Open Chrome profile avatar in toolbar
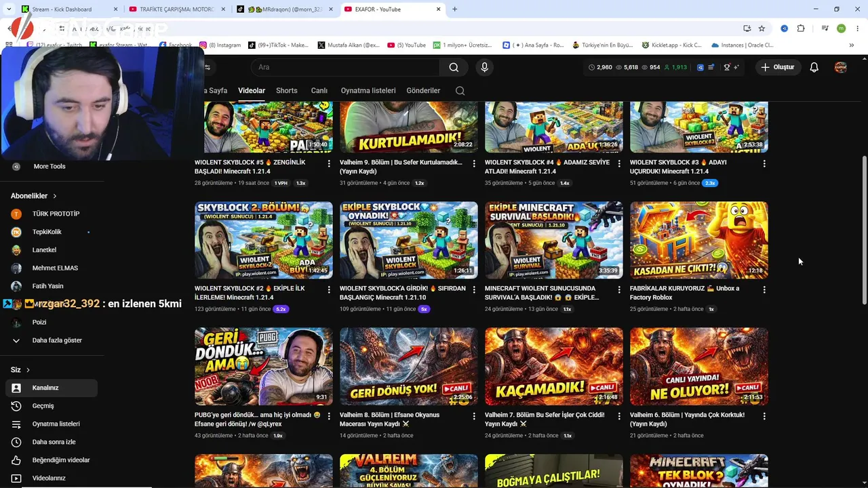The image size is (868, 488). coord(841,28)
